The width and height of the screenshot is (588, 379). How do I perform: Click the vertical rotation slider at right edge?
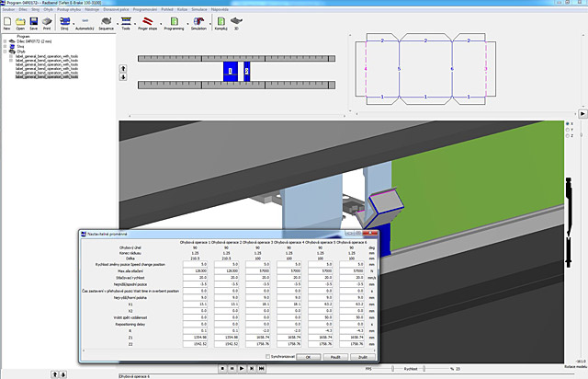point(582,134)
